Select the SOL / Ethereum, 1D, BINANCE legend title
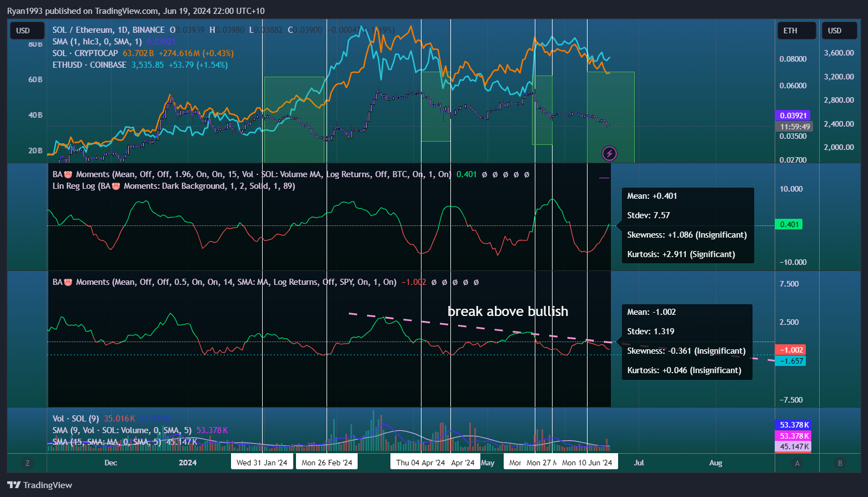This screenshot has width=868, height=497. (x=108, y=30)
